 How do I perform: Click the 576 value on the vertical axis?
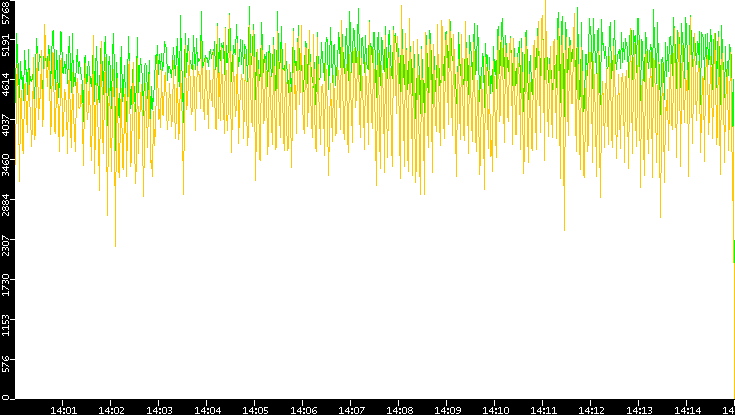[6, 364]
